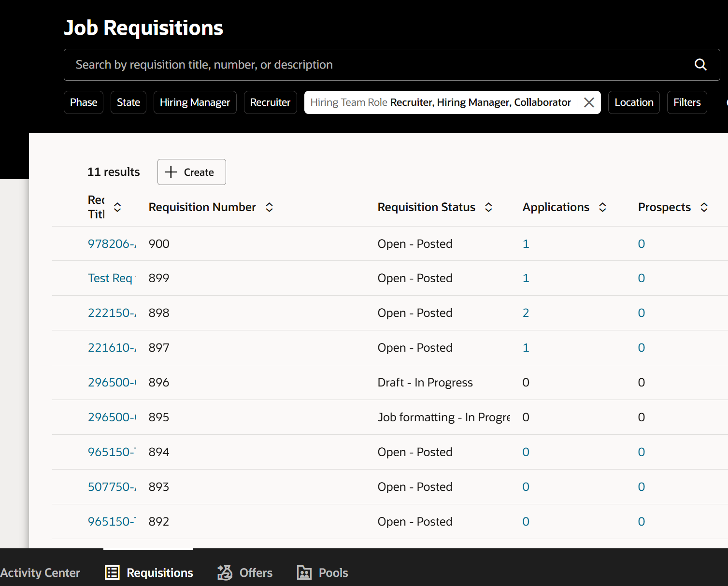Open requisition 507750 link
728x586 pixels.
[112, 487]
